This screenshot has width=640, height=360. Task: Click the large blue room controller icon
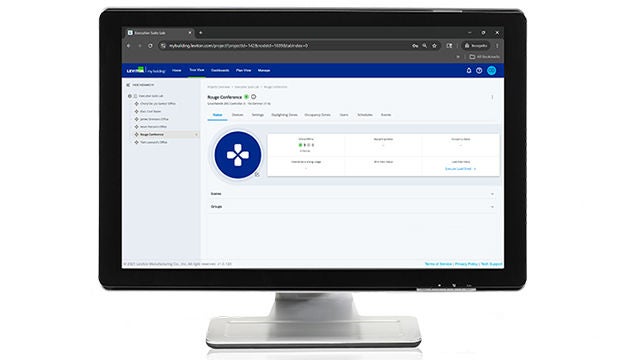tap(238, 155)
